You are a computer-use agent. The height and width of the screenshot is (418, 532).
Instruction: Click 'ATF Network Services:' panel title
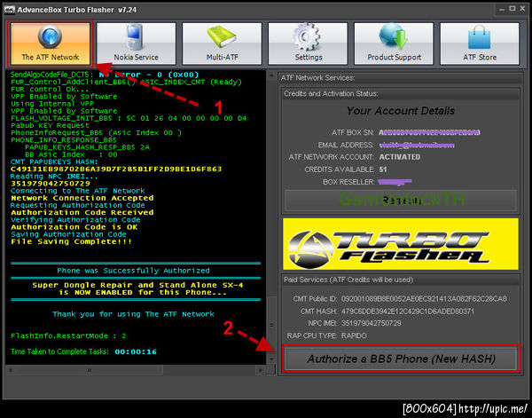pos(317,78)
